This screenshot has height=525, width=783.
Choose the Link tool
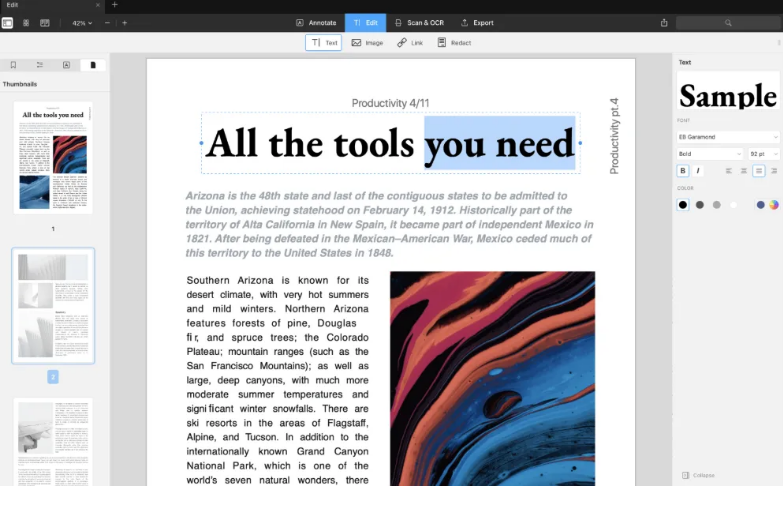tap(410, 43)
